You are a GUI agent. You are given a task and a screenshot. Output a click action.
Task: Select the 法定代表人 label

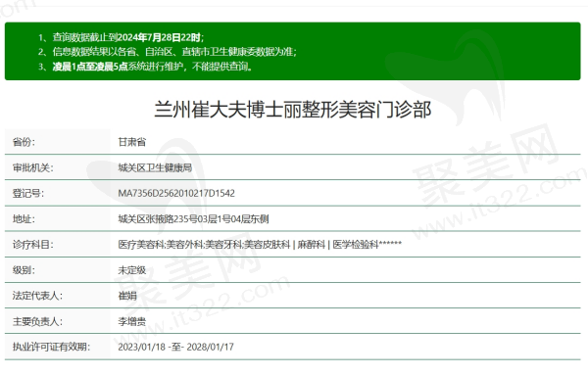click(37, 296)
